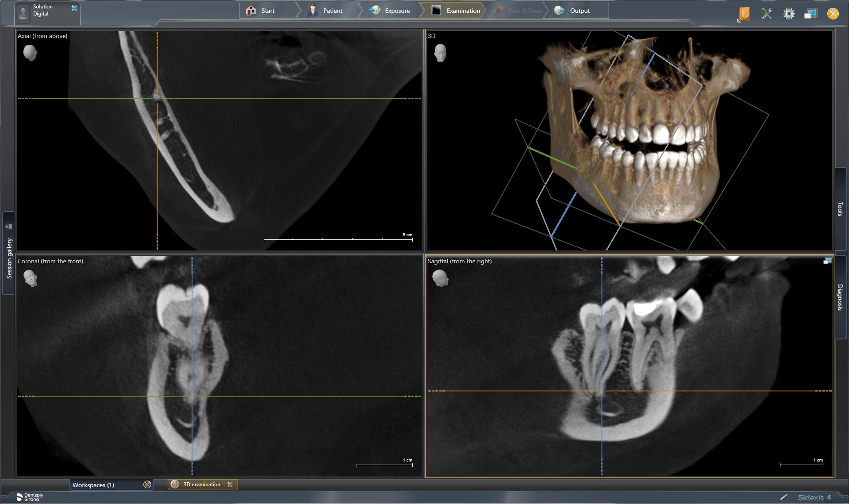Click the head orientation icon in 3D view
Screen dimensions: 849x504
(440, 53)
